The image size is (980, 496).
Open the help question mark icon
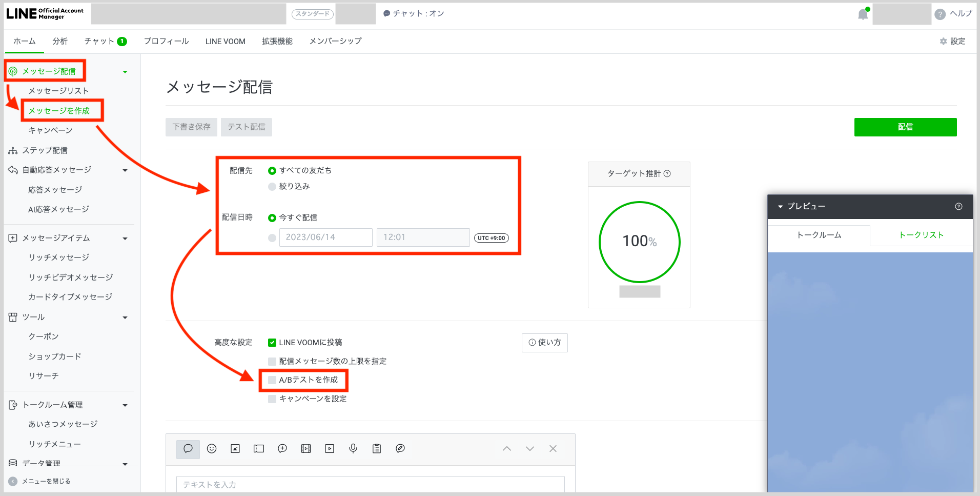point(940,14)
